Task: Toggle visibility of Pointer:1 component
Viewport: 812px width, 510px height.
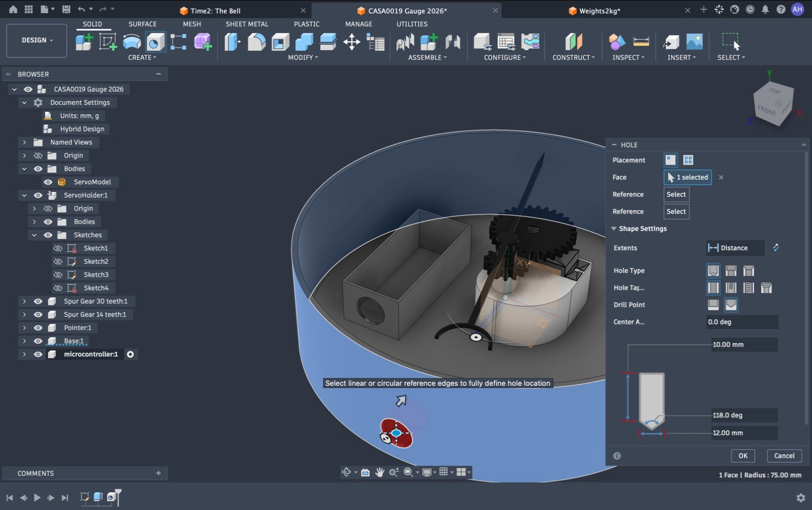Action: [x=38, y=328]
